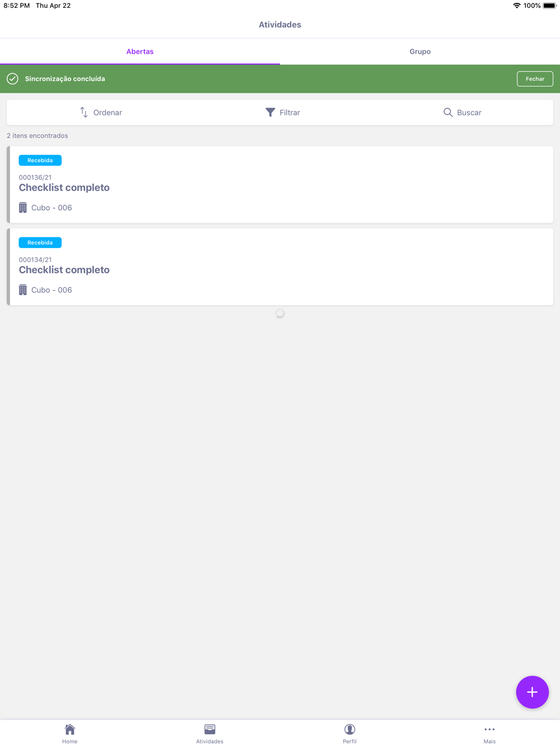The image size is (560, 747).
Task: Select the Abertas tab
Action: (140, 52)
